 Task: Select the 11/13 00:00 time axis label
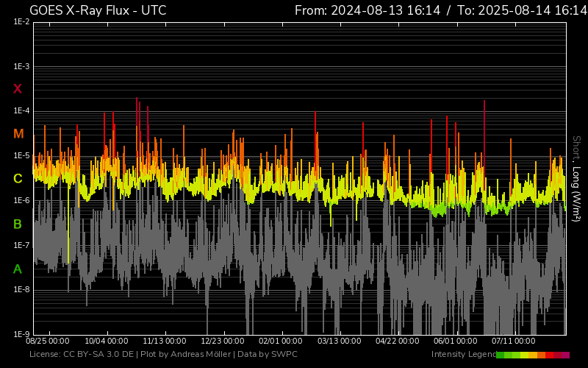click(x=164, y=342)
